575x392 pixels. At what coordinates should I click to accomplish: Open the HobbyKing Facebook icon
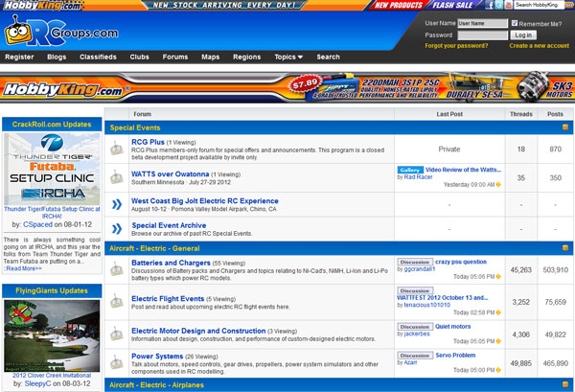[489, 5]
